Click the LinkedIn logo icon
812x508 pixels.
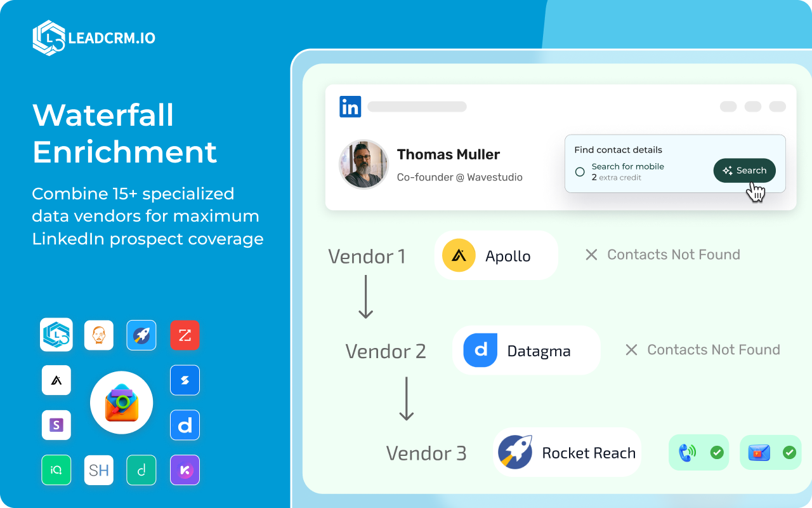tap(350, 107)
